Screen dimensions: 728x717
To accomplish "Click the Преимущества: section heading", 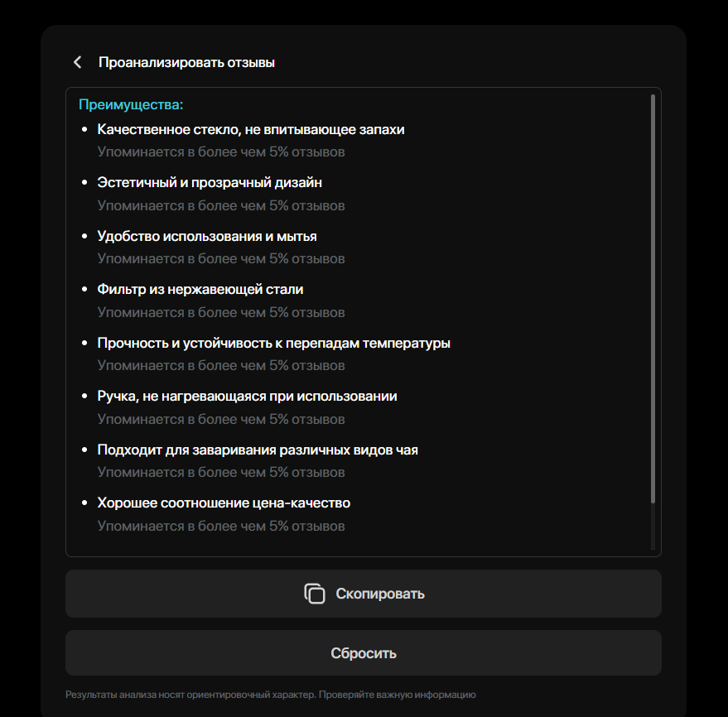I will point(131,104).
